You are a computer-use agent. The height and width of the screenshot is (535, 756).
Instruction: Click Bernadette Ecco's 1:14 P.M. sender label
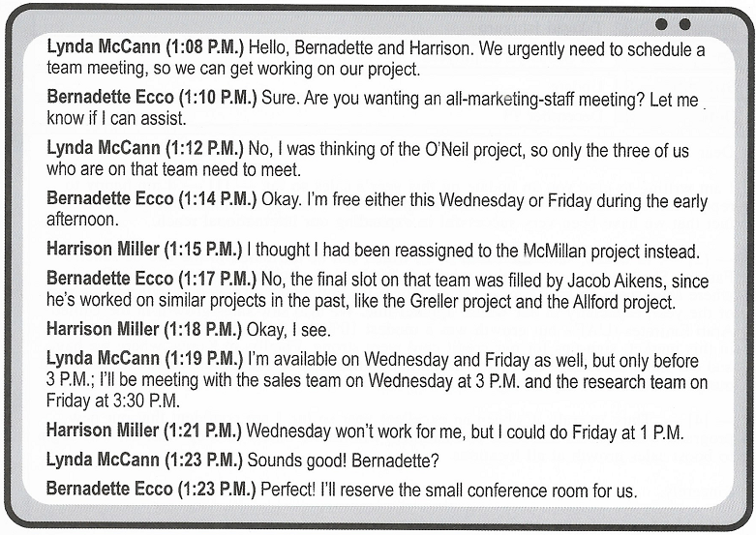[107, 199]
